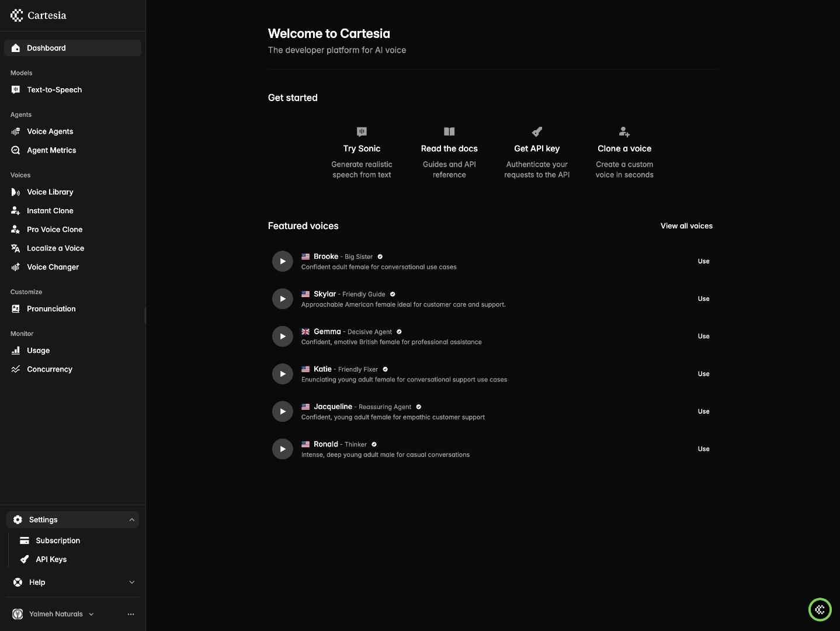Click the Text-to-Speech sidebar icon
The height and width of the screenshot is (631, 840).
pos(16,89)
